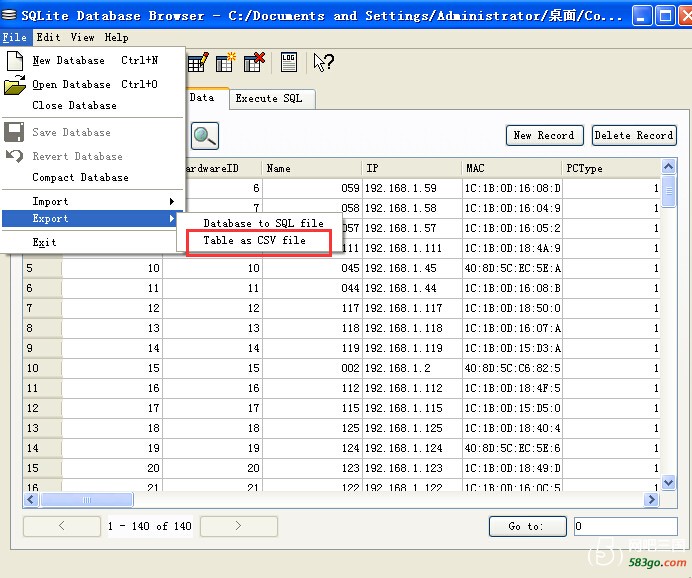Click the magnifying glass Find button
This screenshot has width=692, height=578.
click(205, 135)
